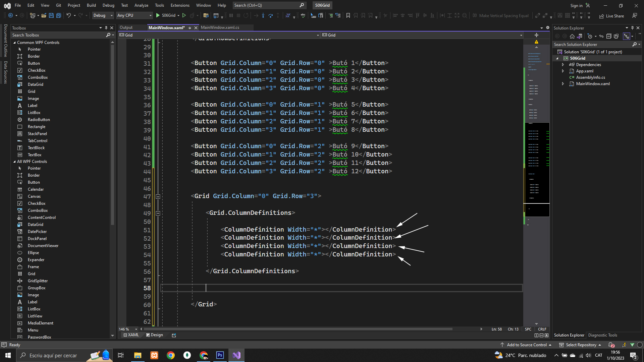Click the Undo toolbar icon

(68, 15)
